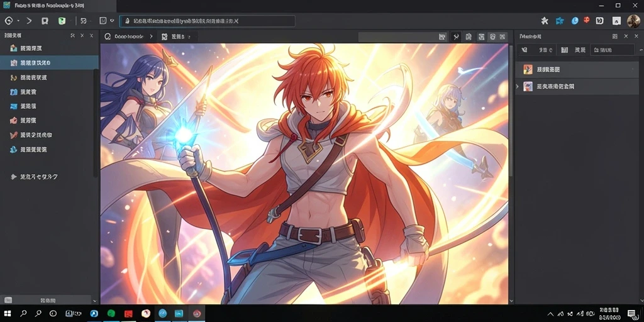Click the crossed-tools icon above the artwork
644x322 pixels.
[x=455, y=37]
